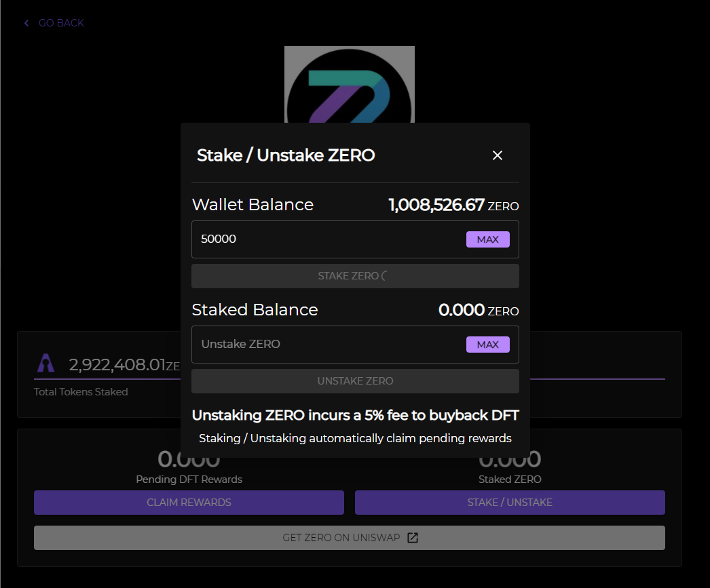Viewport: 710px width, 588px height.
Task: Click the STAKE ZERO button label
Action: pos(348,276)
